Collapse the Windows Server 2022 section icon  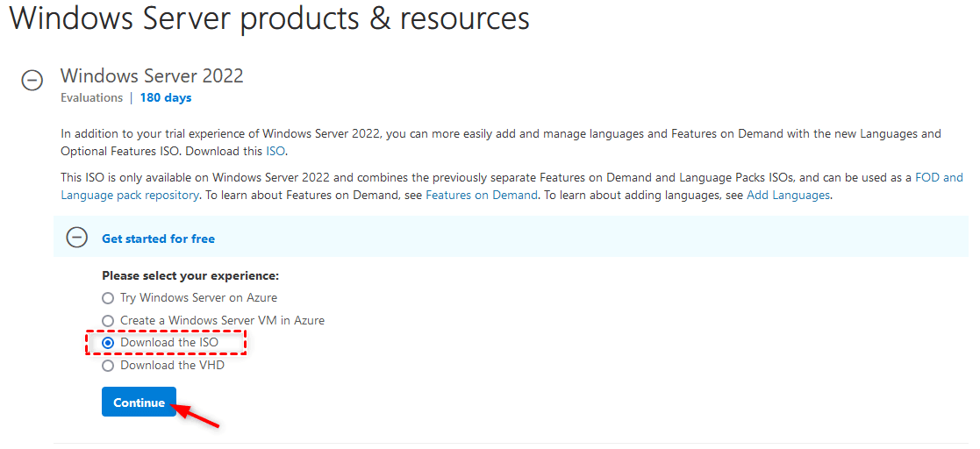point(32,80)
